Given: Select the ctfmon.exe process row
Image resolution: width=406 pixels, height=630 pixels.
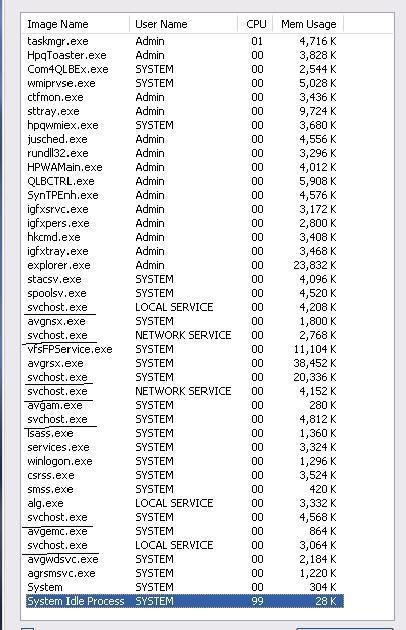Looking at the screenshot, I should 185,98.
